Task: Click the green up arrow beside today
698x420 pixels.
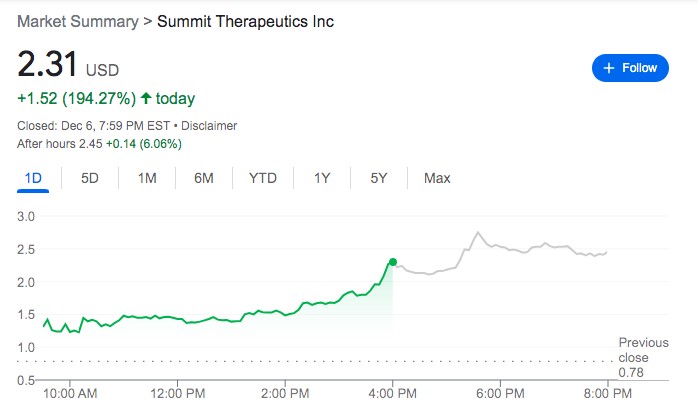Action: point(146,99)
